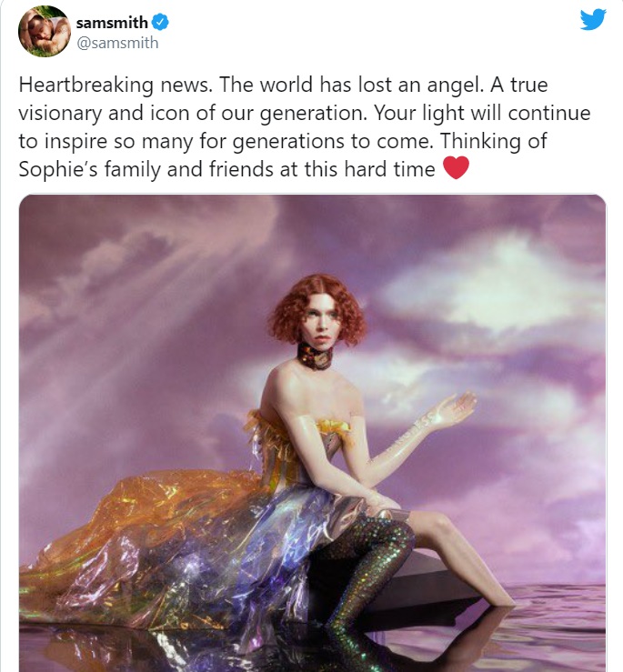This screenshot has width=623, height=672.
Task: Open the embedded tweet photo
Action: (313, 433)
